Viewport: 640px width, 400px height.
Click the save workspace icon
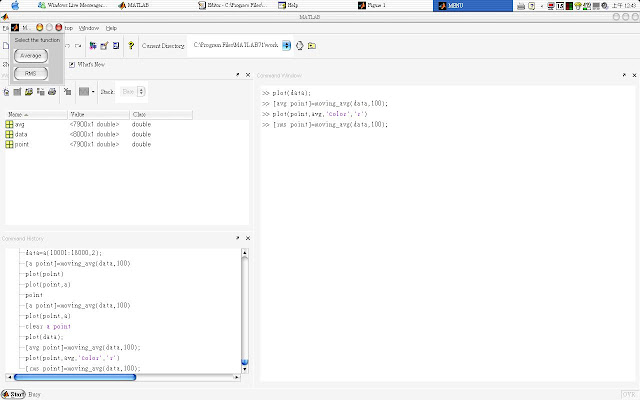click(40, 92)
